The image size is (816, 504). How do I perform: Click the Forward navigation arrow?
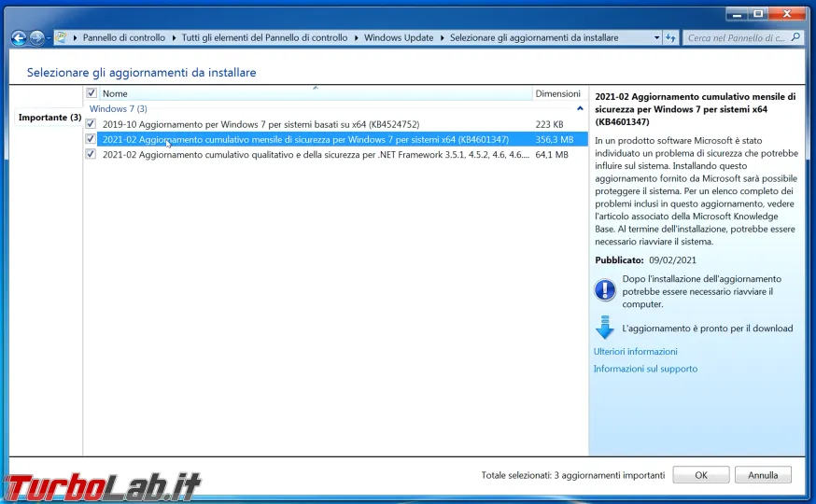coord(36,38)
